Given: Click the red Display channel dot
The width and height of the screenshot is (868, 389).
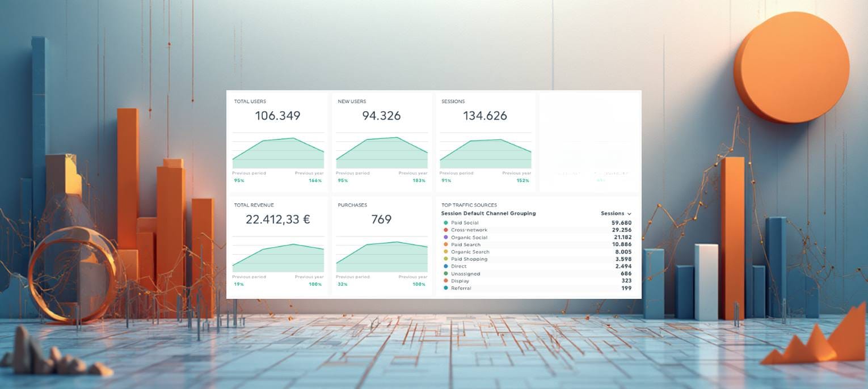Looking at the screenshot, I should coord(445,280).
